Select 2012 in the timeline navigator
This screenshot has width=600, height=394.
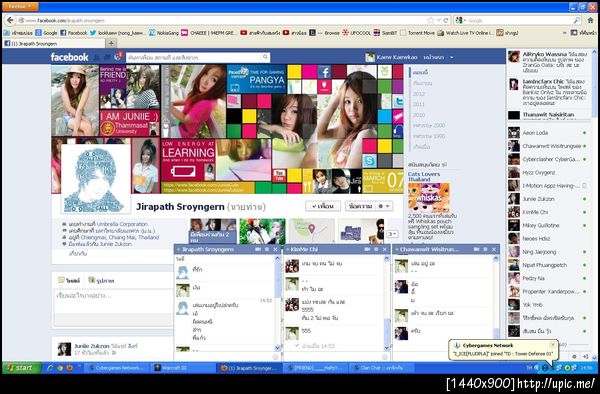point(419,94)
